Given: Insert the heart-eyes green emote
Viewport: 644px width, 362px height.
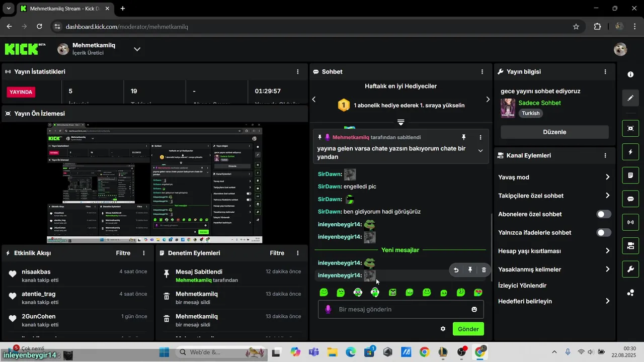Looking at the screenshot, I should click(478, 293).
